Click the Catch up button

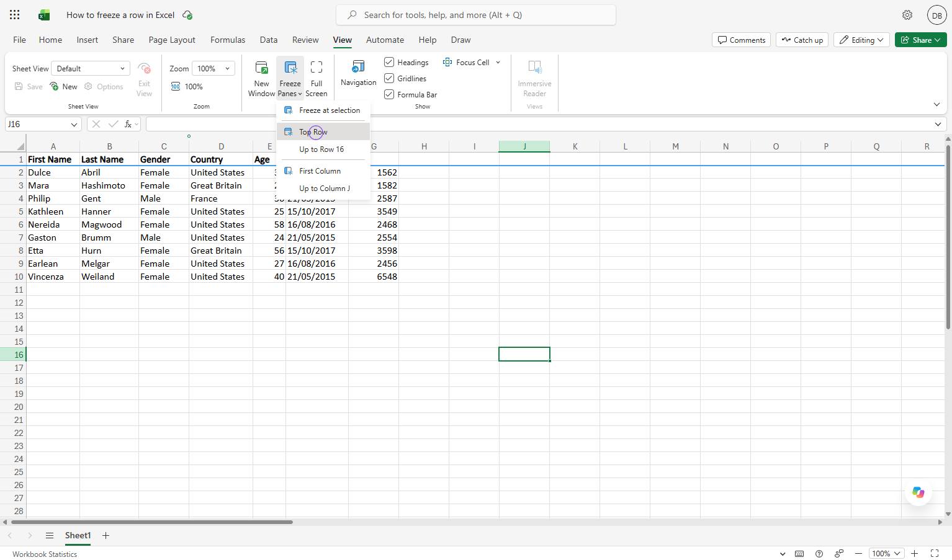point(802,40)
